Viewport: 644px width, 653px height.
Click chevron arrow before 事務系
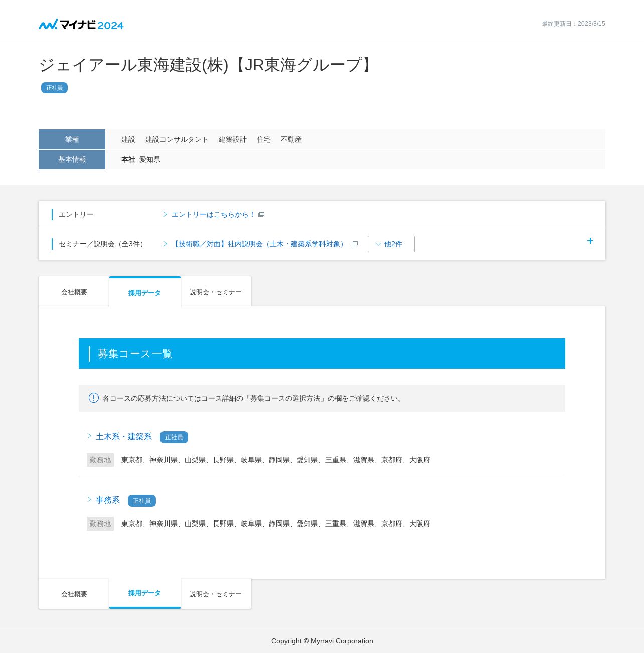(x=89, y=499)
